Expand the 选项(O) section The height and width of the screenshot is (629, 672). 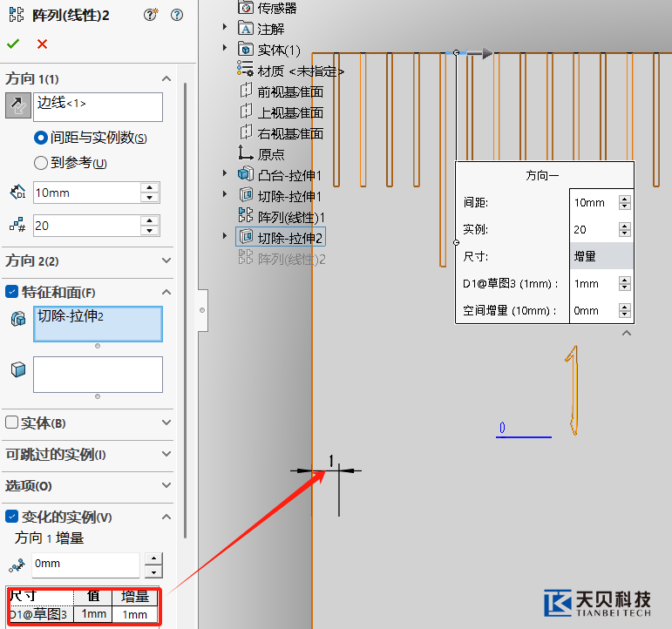tap(166, 485)
